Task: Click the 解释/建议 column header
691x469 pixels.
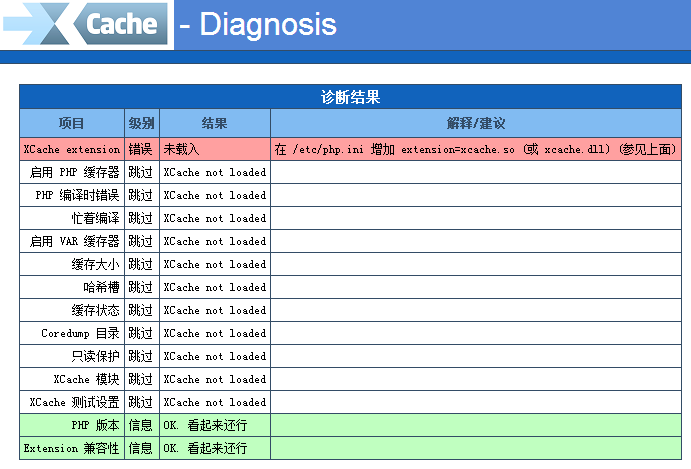Action: (x=476, y=123)
